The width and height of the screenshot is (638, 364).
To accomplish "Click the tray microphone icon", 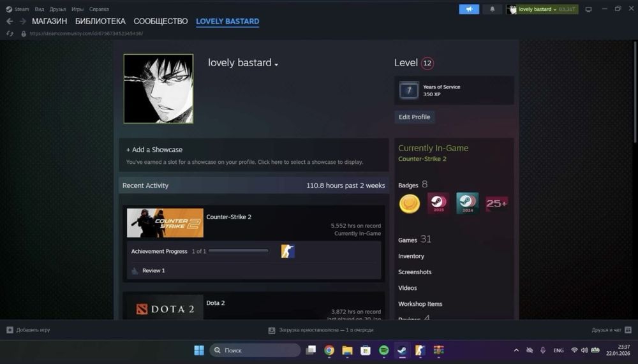I will pos(543,350).
